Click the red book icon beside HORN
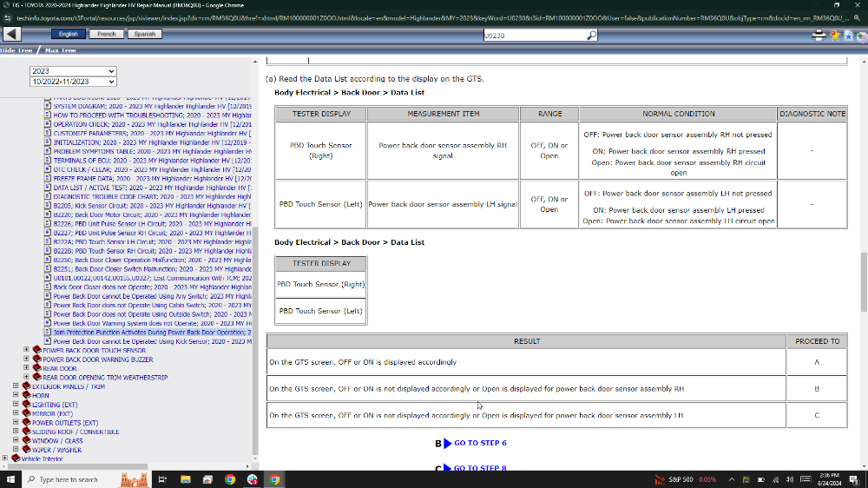This screenshot has height=488, width=868. click(25, 395)
